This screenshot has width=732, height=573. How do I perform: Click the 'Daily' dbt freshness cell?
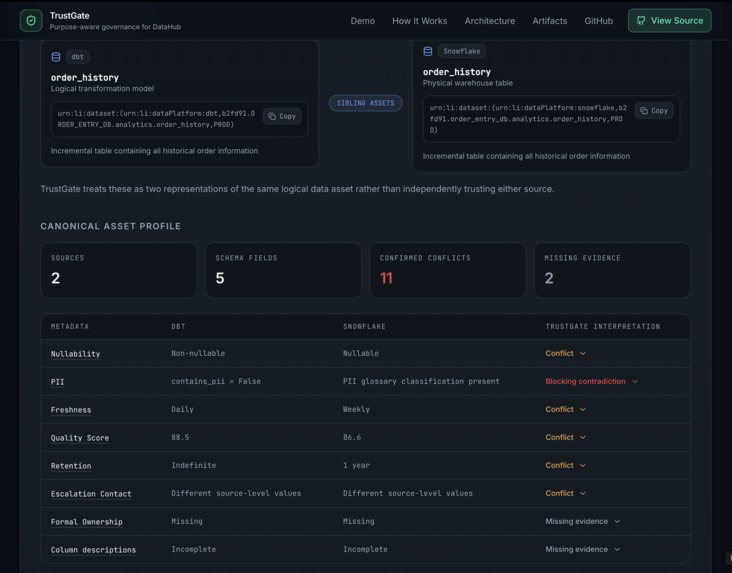tap(183, 410)
